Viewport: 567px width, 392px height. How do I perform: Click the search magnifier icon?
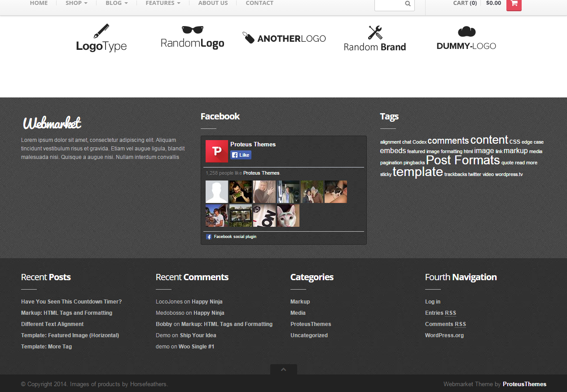(408, 4)
